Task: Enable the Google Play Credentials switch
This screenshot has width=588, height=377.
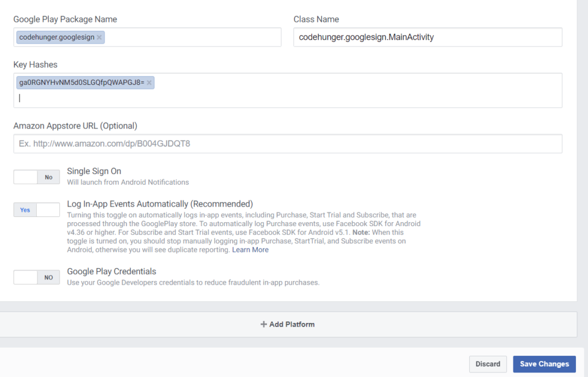Action: pyautogui.click(x=37, y=277)
